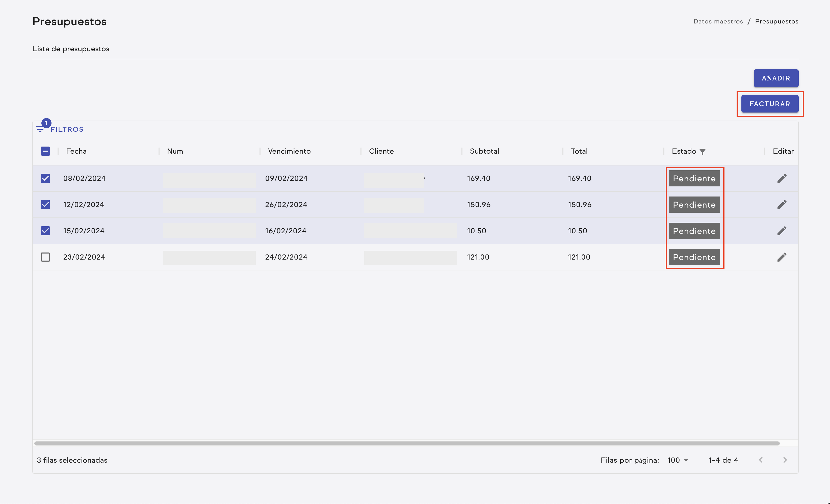Screen dimensions: 830x504
Task: Toggle the select-all header checkbox
Action: (45, 151)
